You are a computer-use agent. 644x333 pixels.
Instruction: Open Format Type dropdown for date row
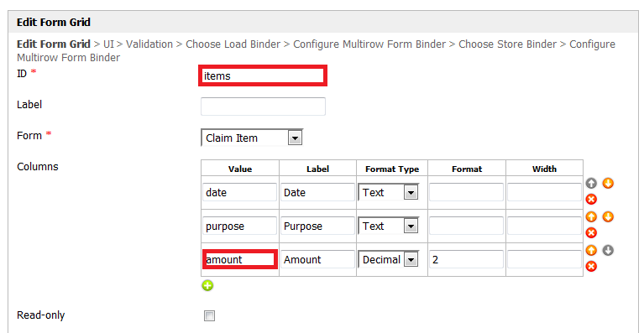(388, 192)
